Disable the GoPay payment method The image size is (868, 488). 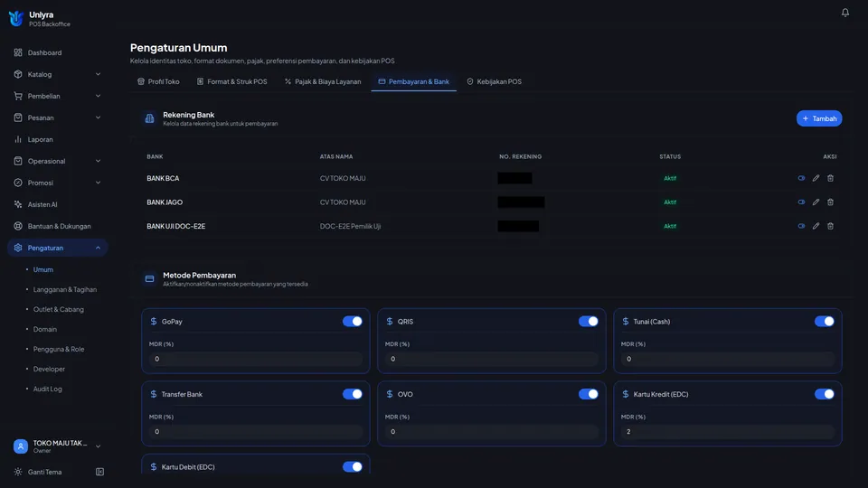[x=352, y=322]
